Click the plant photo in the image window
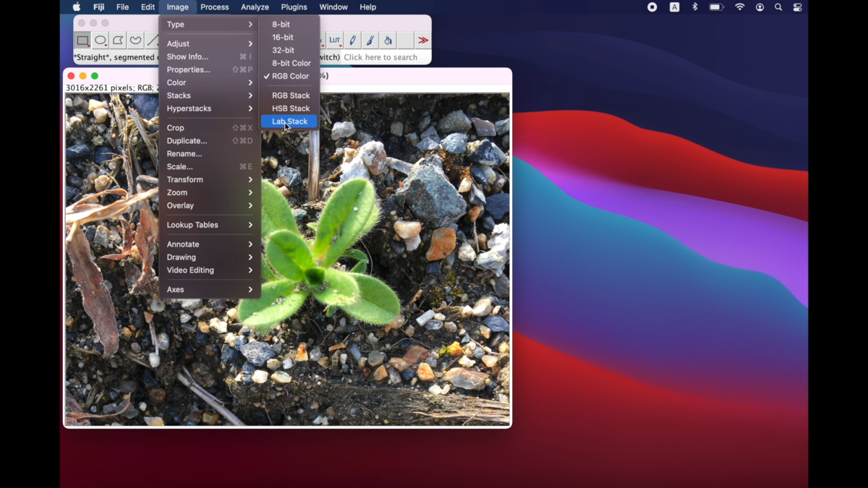 coord(287,260)
